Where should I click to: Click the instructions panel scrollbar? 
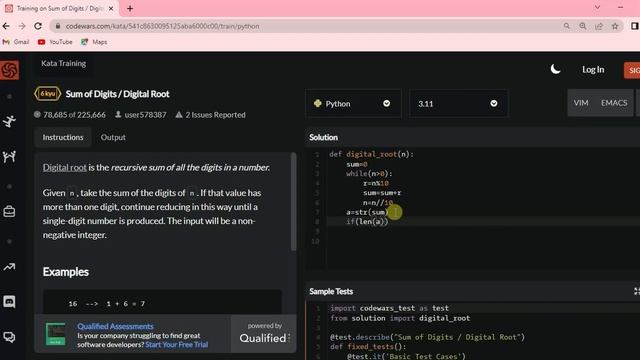tap(293, 202)
